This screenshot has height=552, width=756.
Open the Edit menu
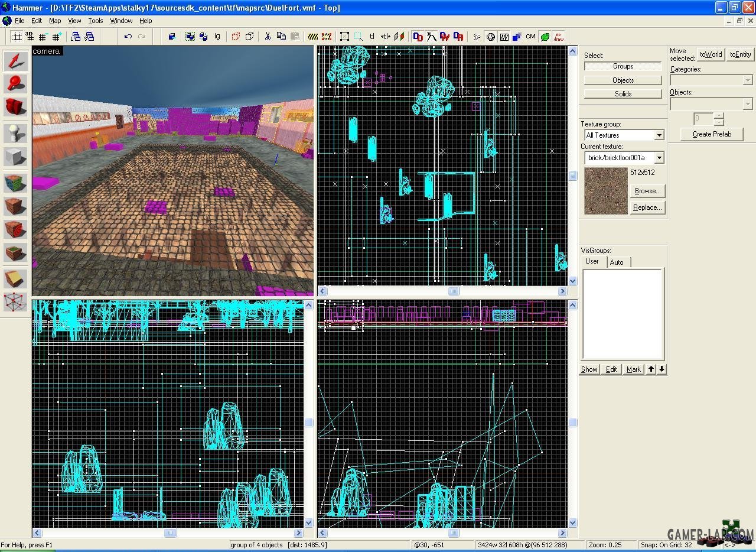[37, 21]
